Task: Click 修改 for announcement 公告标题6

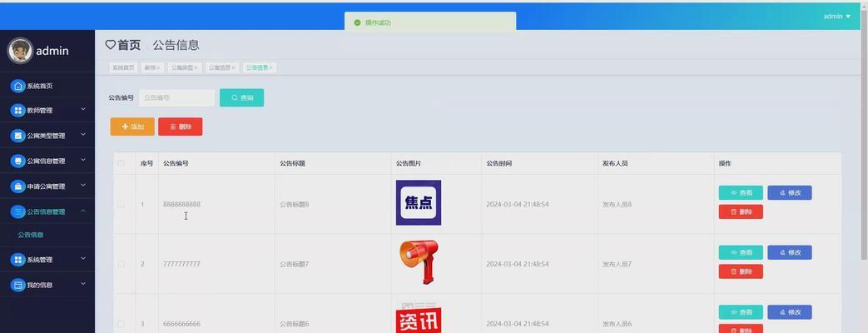Action: 790,312
